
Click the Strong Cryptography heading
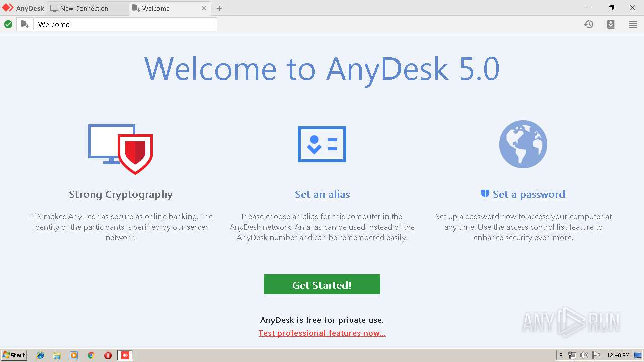point(121,194)
